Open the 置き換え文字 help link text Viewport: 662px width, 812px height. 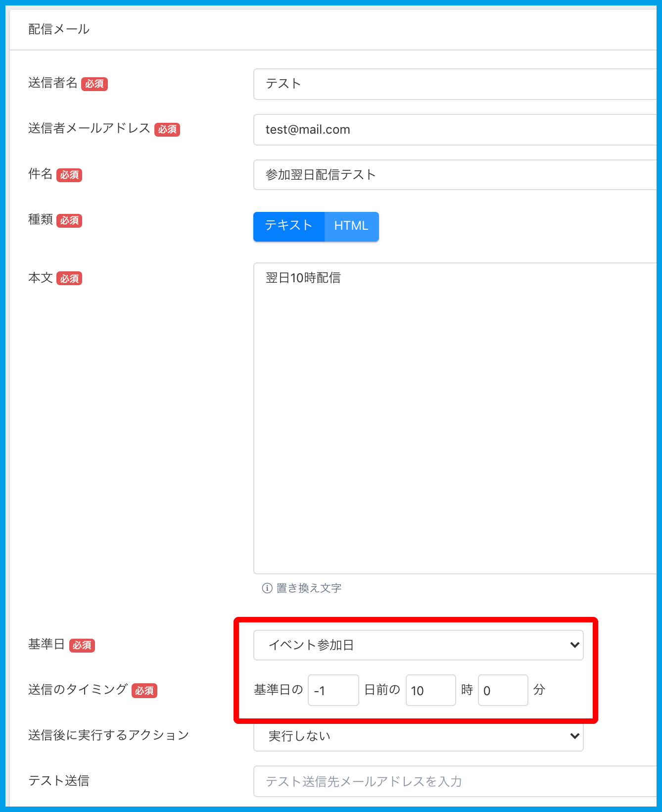point(309,588)
